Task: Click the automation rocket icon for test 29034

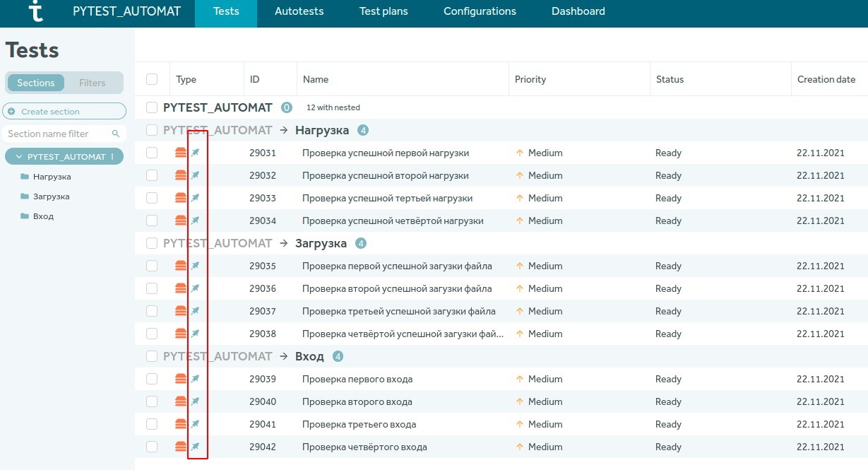Action: [x=196, y=221]
